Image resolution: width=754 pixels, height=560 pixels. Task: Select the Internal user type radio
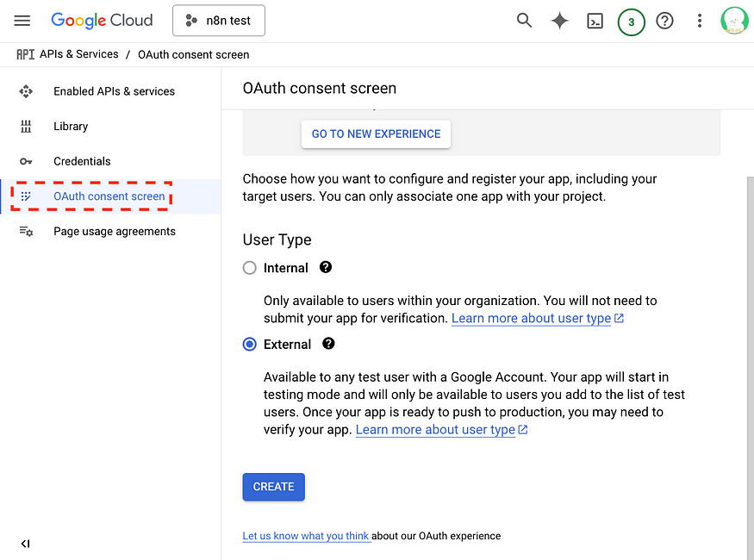(x=250, y=268)
